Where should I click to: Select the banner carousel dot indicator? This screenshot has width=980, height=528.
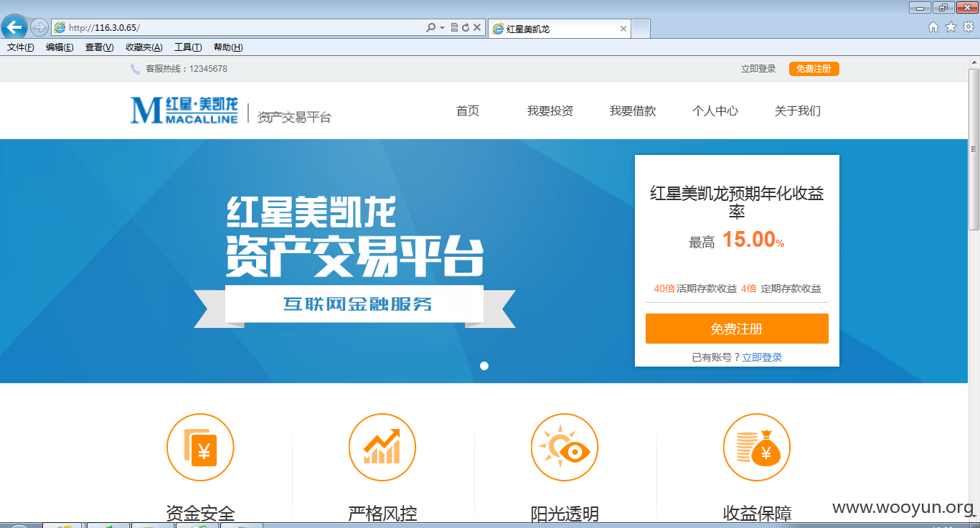(484, 366)
